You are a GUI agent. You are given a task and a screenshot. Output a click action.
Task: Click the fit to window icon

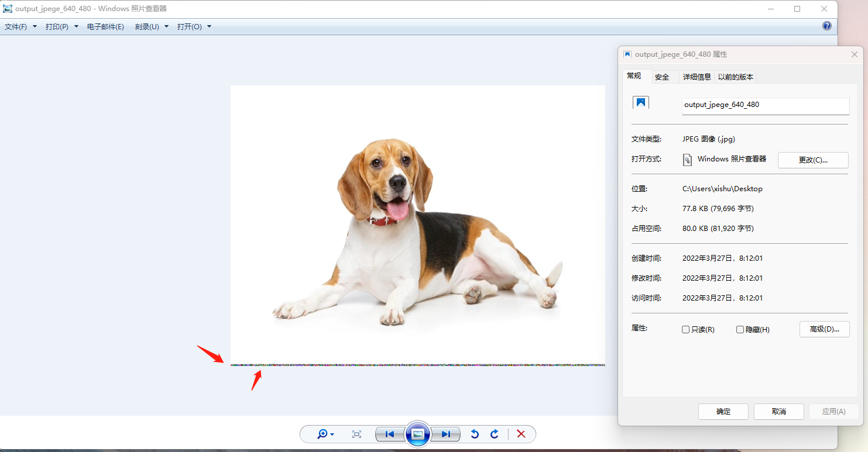point(356,434)
